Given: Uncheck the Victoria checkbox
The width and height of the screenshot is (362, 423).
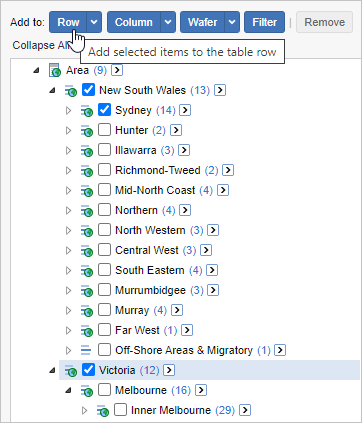Looking at the screenshot, I should [88, 370].
